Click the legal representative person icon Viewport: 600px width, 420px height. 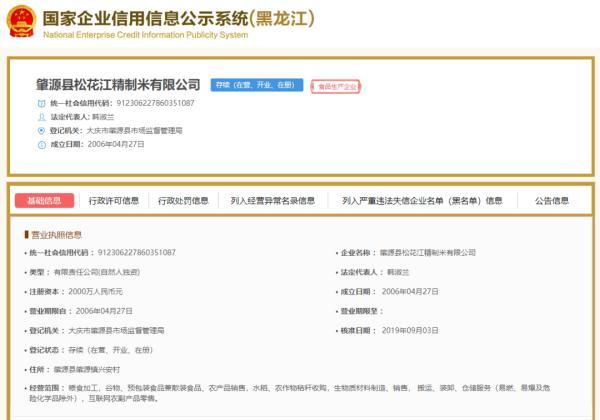pyautogui.click(x=41, y=117)
